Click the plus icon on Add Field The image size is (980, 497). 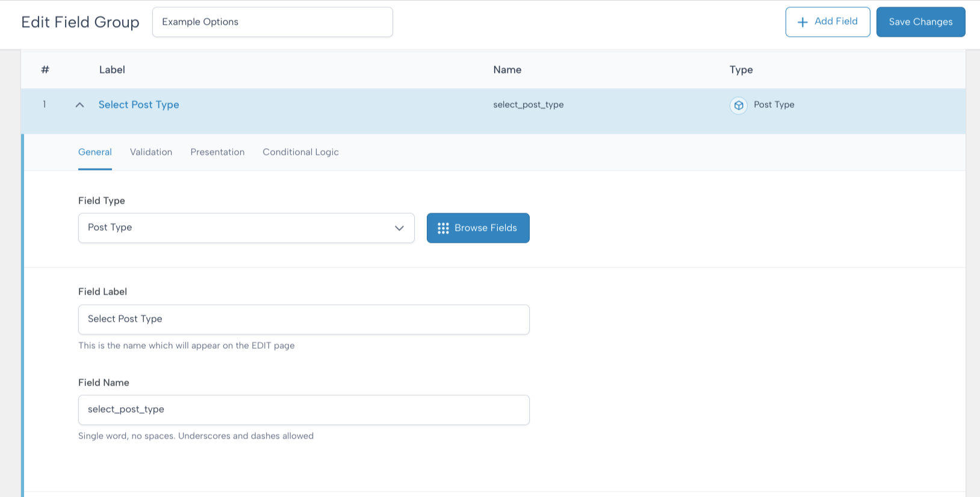pyautogui.click(x=802, y=22)
